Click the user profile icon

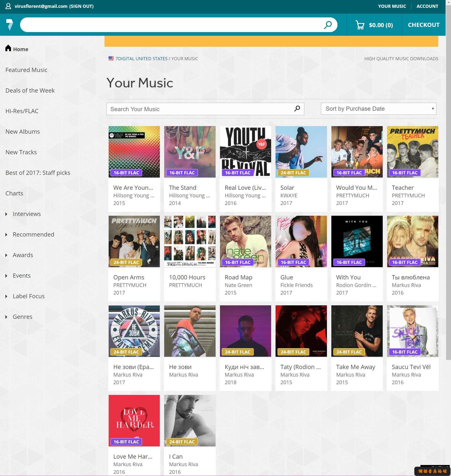8,6
